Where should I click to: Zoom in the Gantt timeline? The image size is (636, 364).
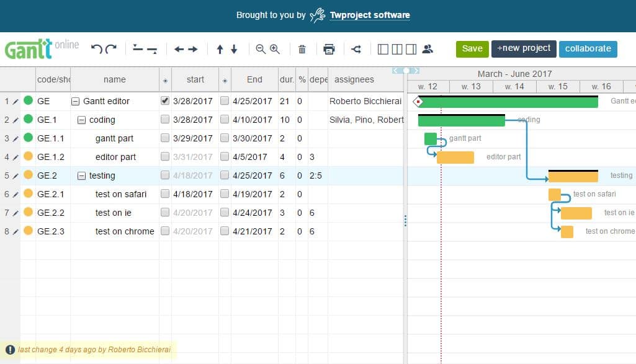coord(275,49)
